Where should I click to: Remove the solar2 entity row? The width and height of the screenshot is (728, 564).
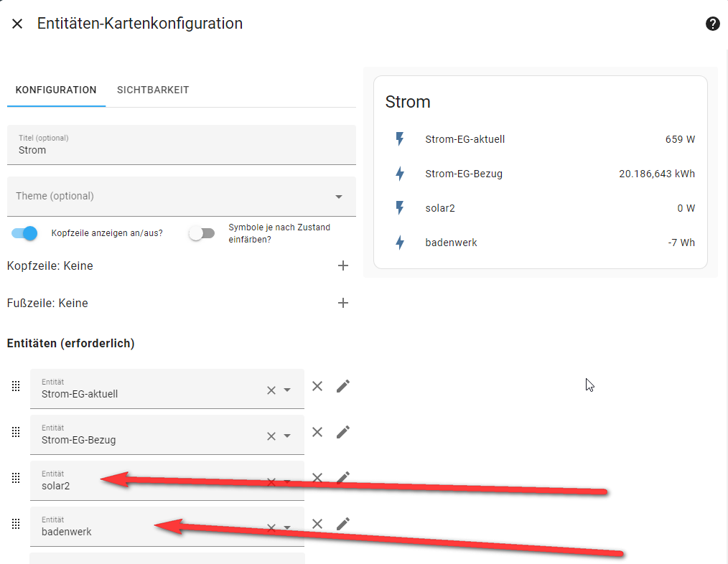pyautogui.click(x=317, y=478)
